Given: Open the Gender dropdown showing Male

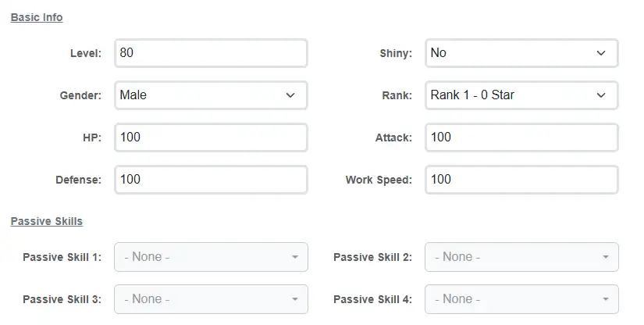Looking at the screenshot, I should tap(211, 95).
